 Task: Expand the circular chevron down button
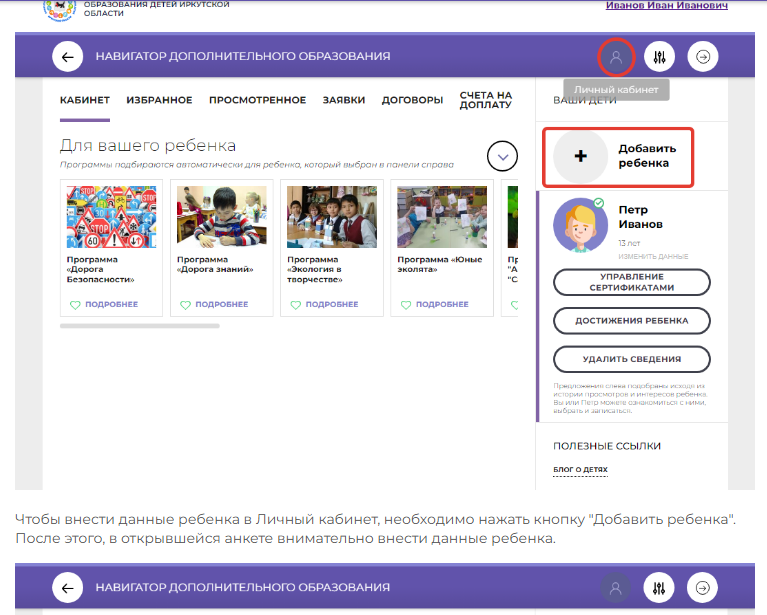tap(502, 156)
